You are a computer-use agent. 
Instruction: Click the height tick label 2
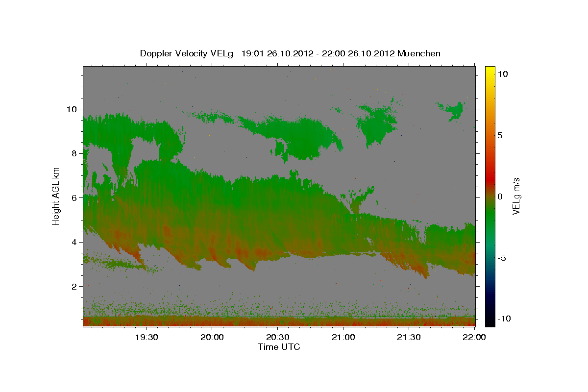coord(74,287)
